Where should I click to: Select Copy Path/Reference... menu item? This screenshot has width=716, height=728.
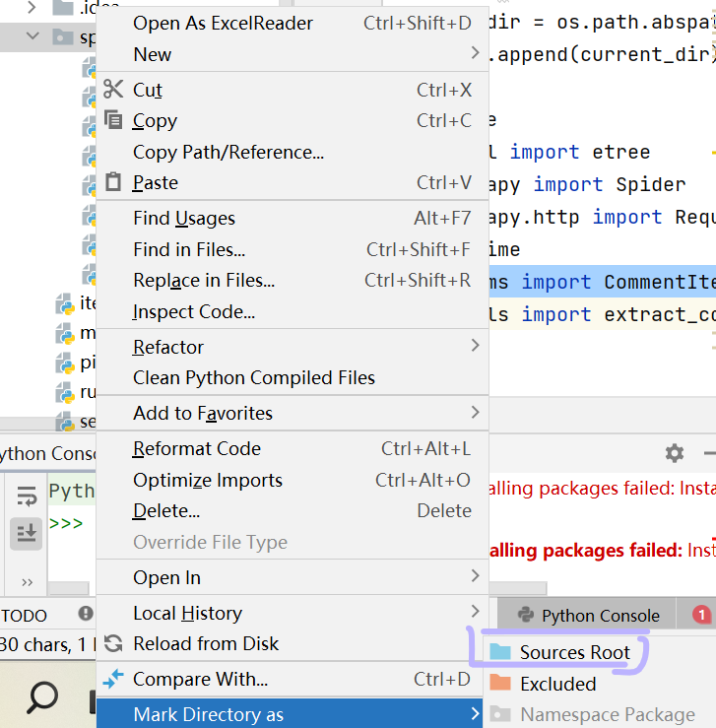click(x=293, y=152)
